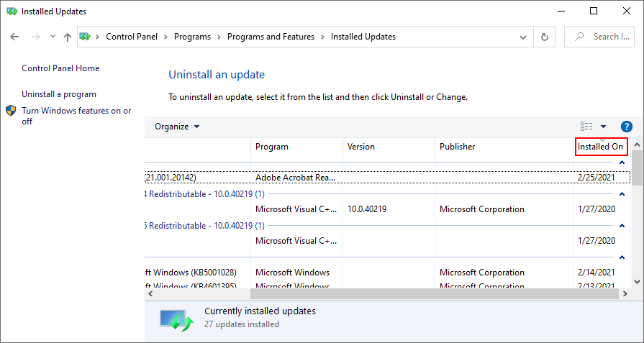Image resolution: width=644 pixels, height=343 pixels.
Task: Click Programs in the breadcrumb path
Action: click(x=192, y=37)
